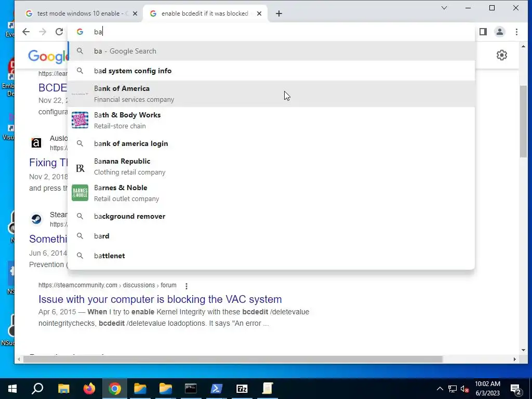Open a new tab with plus button

click(x=278, y=14)
